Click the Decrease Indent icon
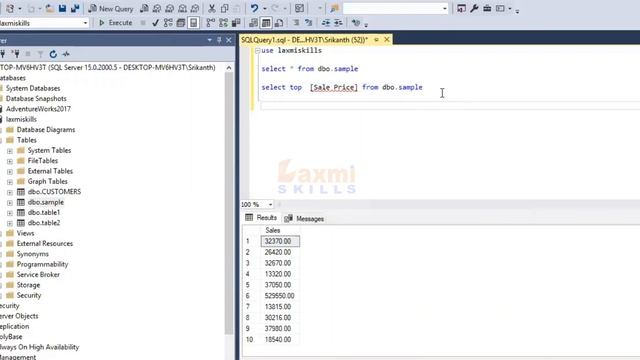Screen dimensions: 640x360 click(326, 23)
